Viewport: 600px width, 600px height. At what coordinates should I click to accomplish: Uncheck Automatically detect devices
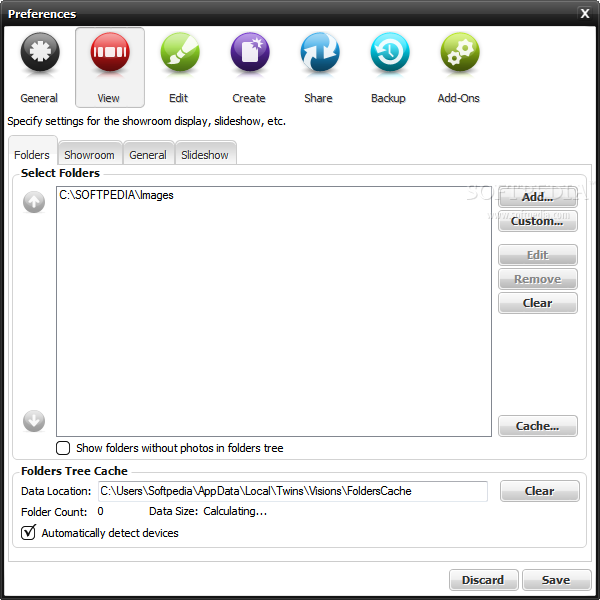click(x=28, y=533)
